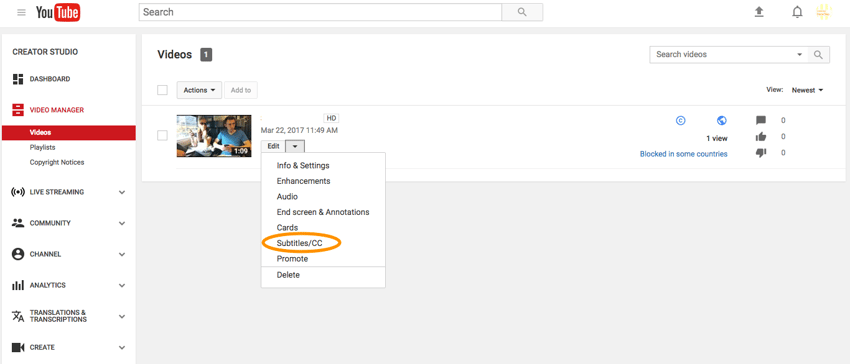The width and height of the screenshot is (850, 364).
Task: Choose End screen & Annotations
Action: coord(323,212)
